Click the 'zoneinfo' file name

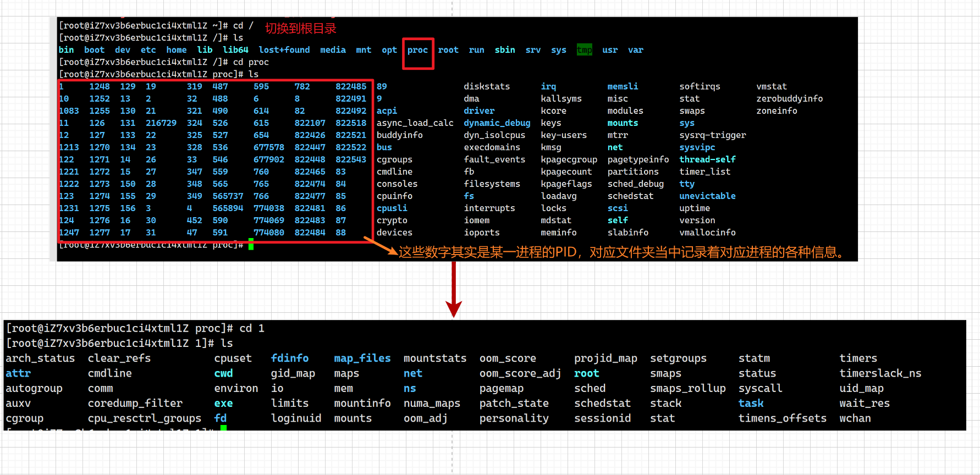(777, 111)
